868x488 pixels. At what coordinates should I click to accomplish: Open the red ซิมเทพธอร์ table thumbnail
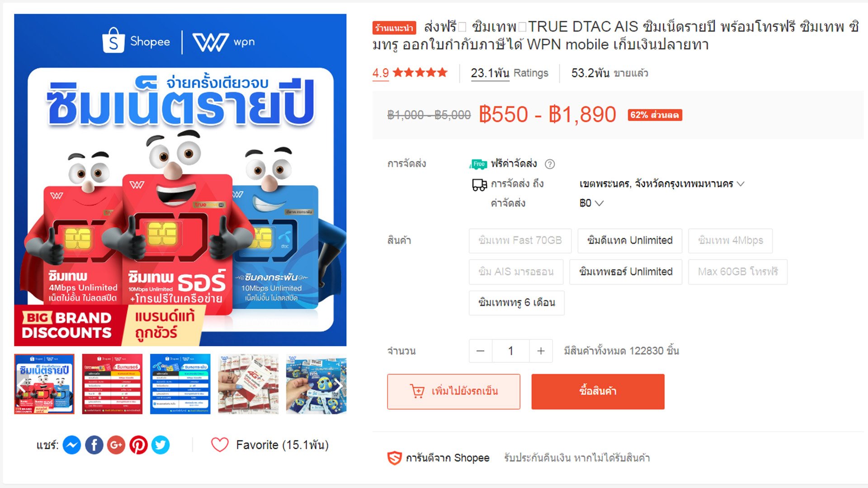click(112, 385)
